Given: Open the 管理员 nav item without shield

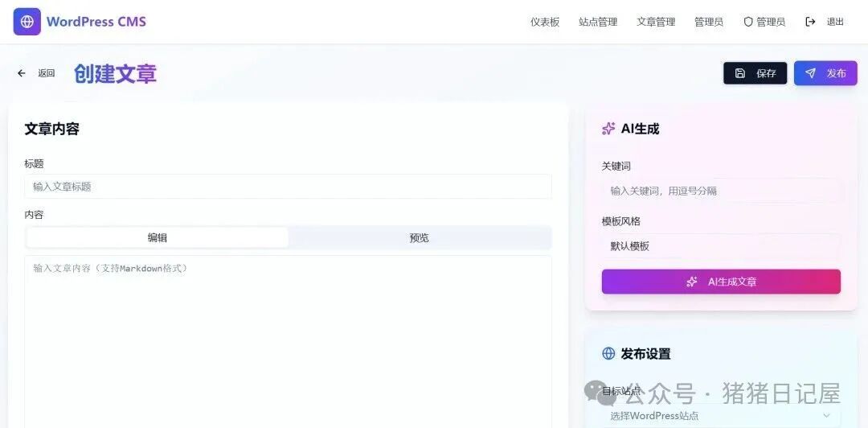Looking at the screenshot, I should (x=709, y=23).
